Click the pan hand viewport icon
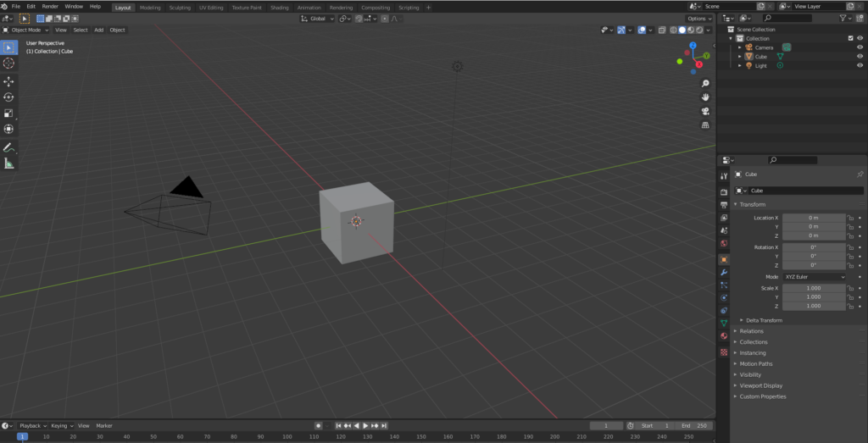The height and width of the screenshot is (443, 868). click(x=705, y=97)
